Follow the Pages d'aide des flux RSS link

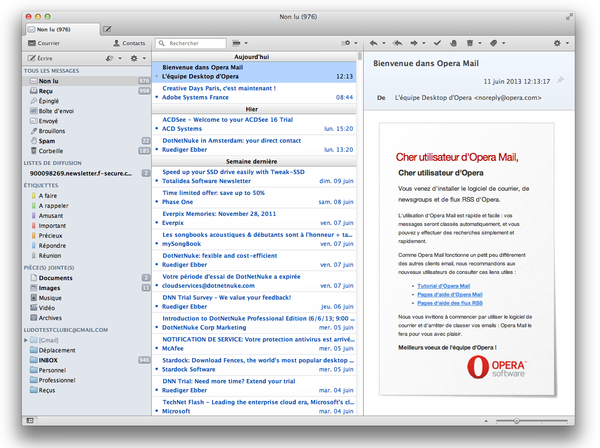(x=450, y=303)
